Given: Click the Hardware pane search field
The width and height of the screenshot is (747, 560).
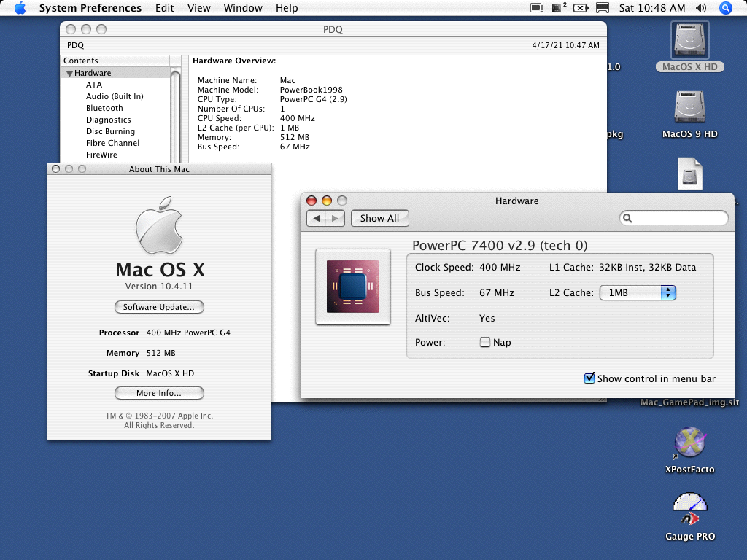Looking at the screenshot, I should (676, 218).
